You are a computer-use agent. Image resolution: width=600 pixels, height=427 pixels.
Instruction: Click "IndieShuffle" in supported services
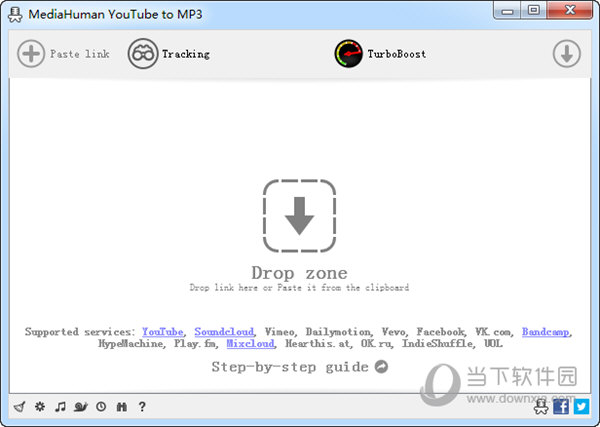point(437,343)
